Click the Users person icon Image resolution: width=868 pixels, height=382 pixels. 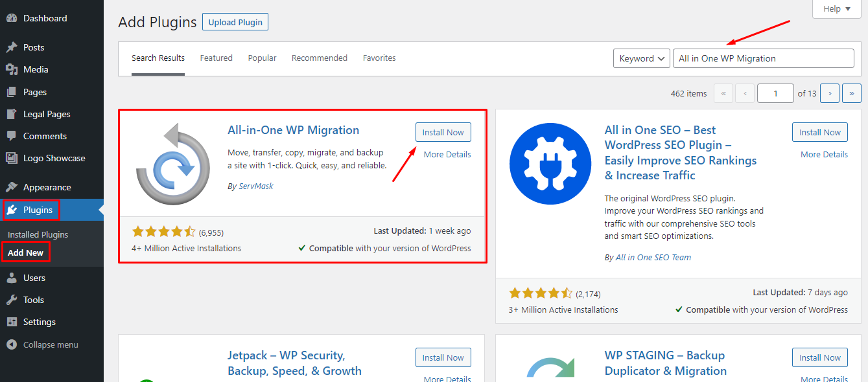click(x=12, y=278)
